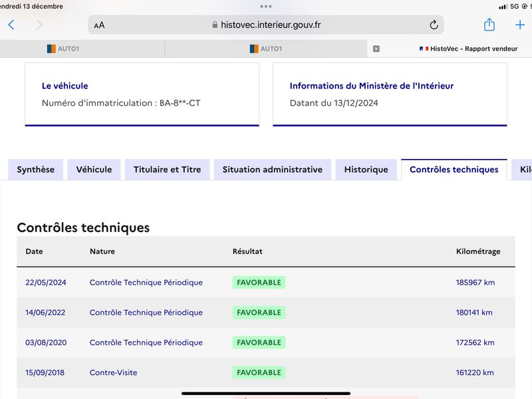This screenshot has width=532, height=399.
Task: Click the Contre-Visite entry
Action: point(113,372)
